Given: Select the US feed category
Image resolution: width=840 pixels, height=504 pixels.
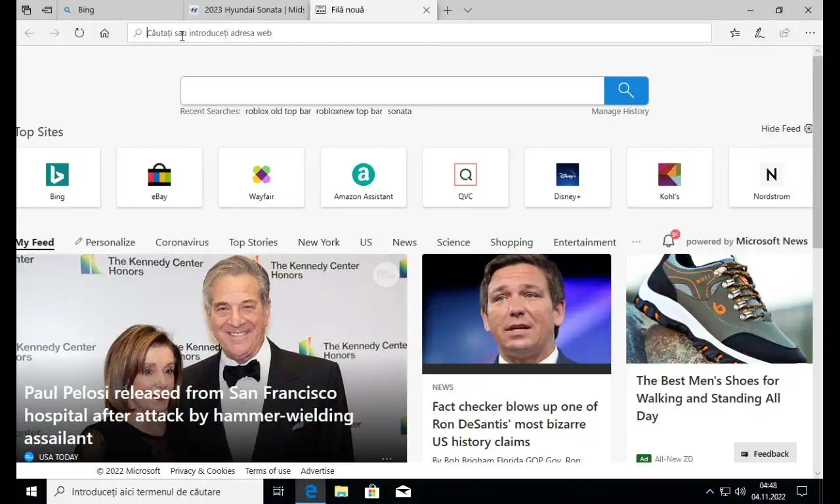Looking at the screenshot, I should point(366,242).
